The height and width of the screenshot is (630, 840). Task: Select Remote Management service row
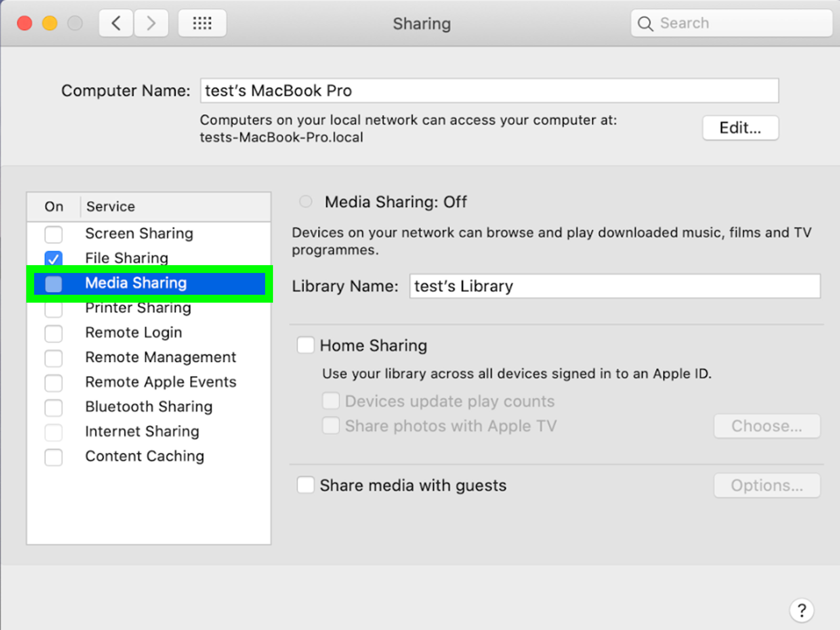click(149, 357)
